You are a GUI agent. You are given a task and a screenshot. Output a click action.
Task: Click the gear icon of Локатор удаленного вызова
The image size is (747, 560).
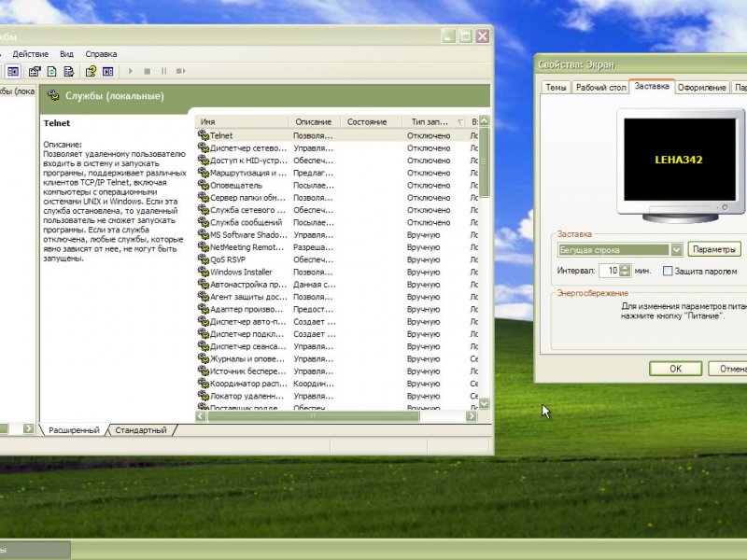point(204,395)
